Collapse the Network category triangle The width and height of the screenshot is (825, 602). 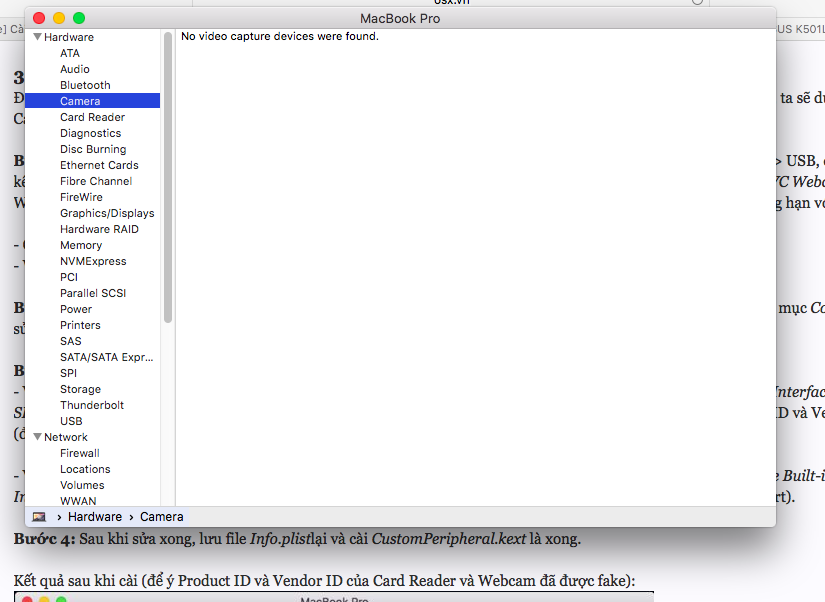(x=37, y=437)
